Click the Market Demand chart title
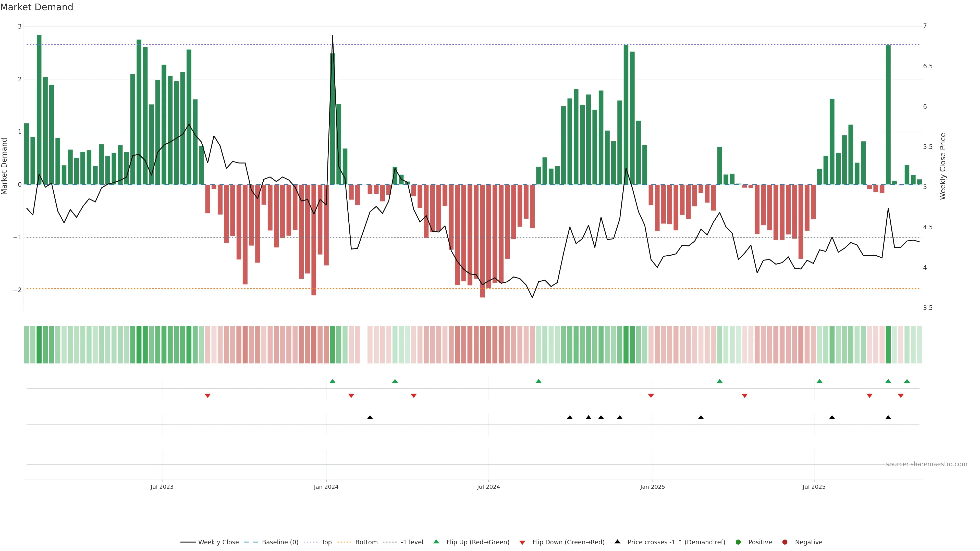The width and height of the screenshot is (980, 551). coord(36,7)
